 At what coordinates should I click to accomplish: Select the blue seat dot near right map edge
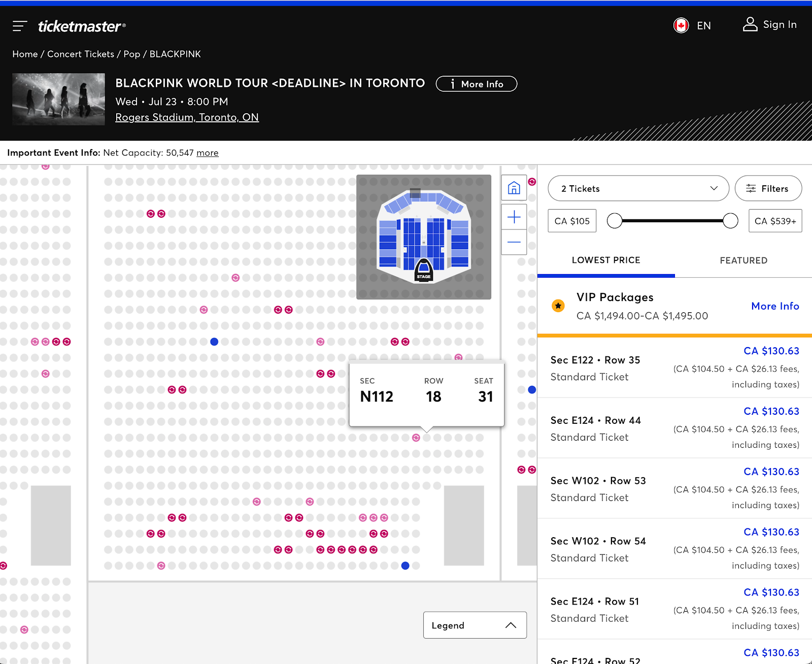[x=532, y=390]
